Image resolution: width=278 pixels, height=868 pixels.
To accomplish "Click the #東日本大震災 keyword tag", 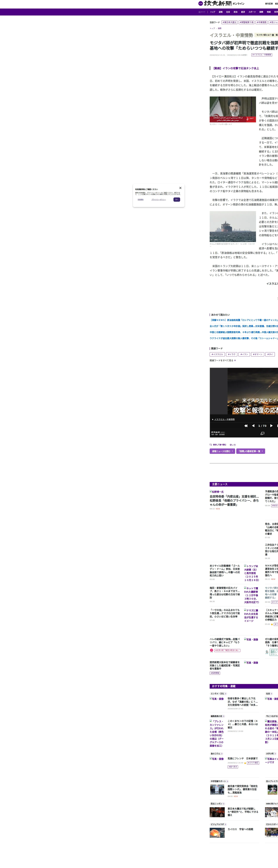I will coord(229,22).
